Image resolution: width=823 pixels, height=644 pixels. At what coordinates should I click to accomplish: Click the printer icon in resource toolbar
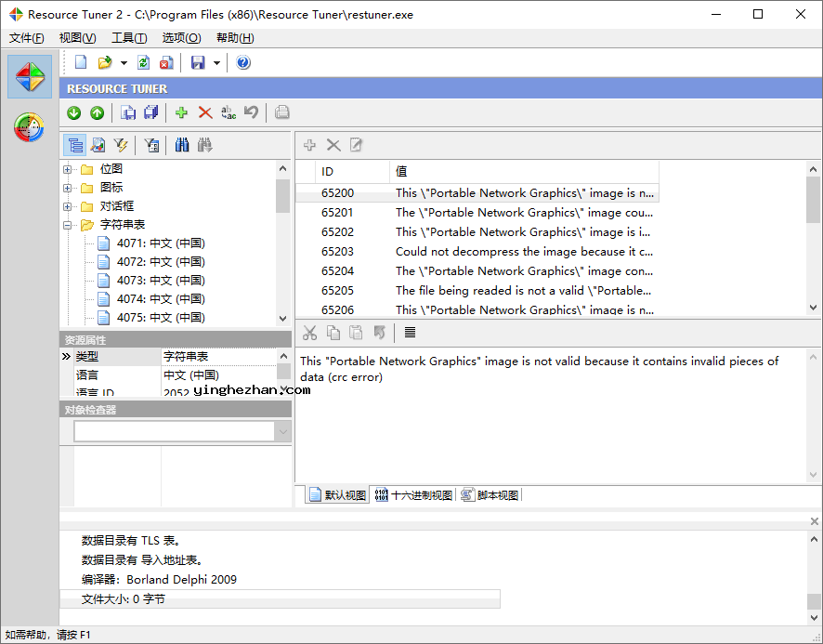tap(281, 112)
